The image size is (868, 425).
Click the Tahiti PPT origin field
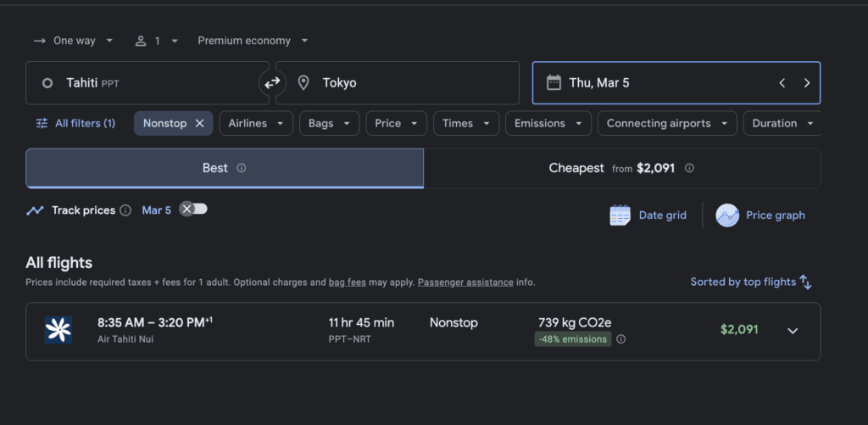click(x=147, y=83)
